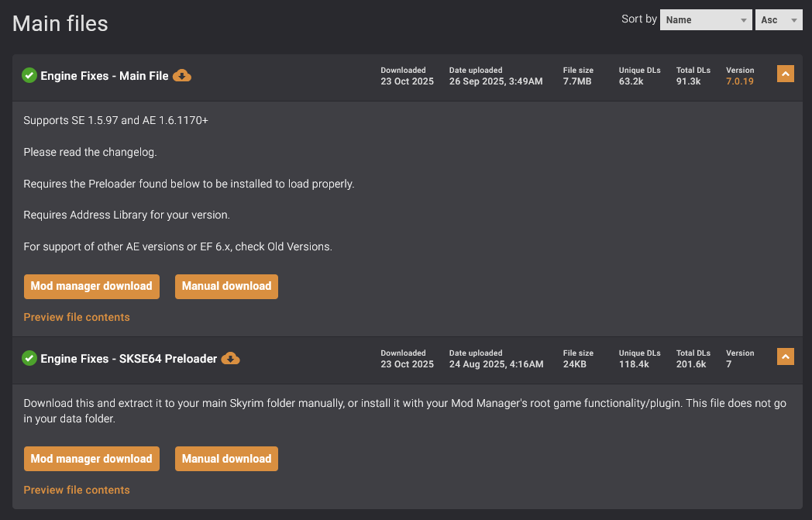Click the Preloader description about main Skyrim folder
Viewport: 812px width, 520px height.
click(x=405, y=411)
